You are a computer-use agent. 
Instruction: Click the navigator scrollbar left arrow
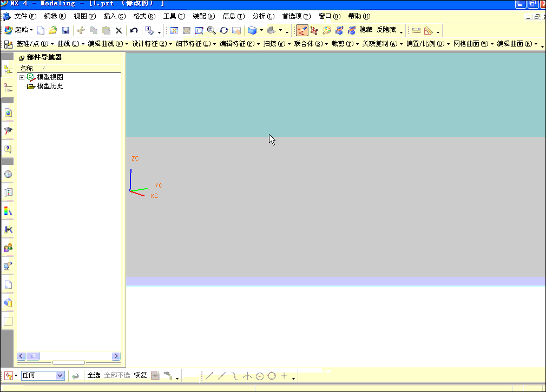click(x=21, y=356)
